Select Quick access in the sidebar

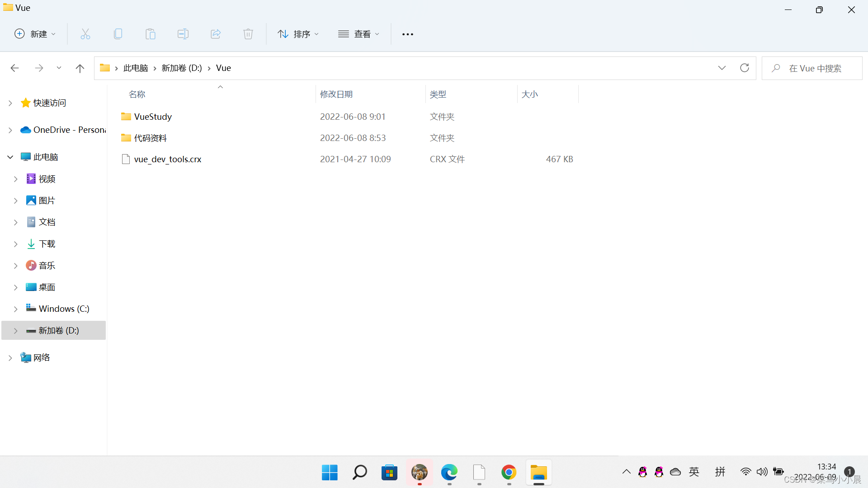[50, 103]
